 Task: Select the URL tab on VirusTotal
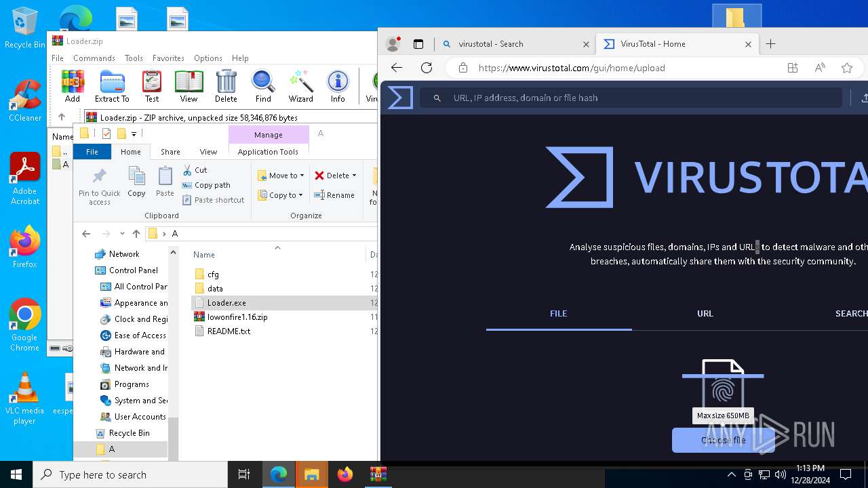tap(705, 314)
